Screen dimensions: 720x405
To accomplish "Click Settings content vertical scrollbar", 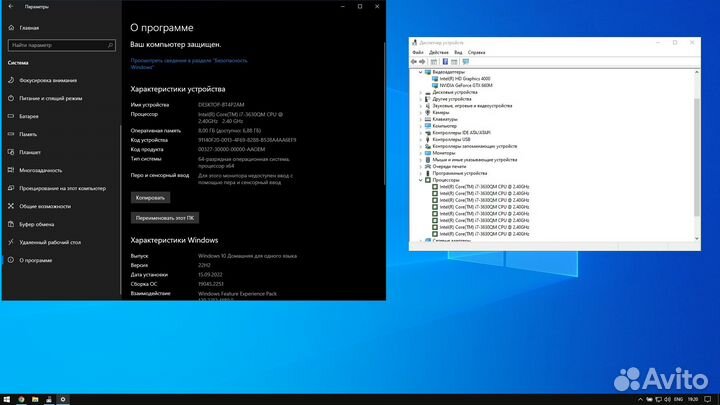I will tap(383, 114).
